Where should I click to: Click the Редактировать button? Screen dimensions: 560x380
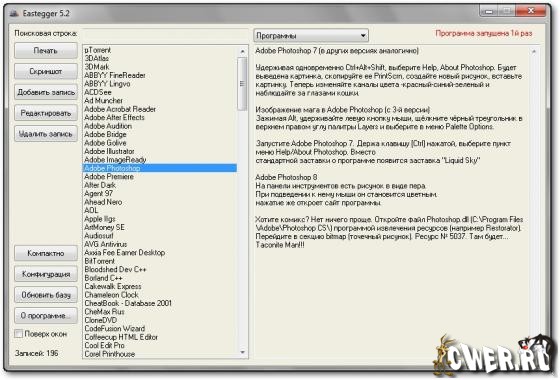[46, 113]
